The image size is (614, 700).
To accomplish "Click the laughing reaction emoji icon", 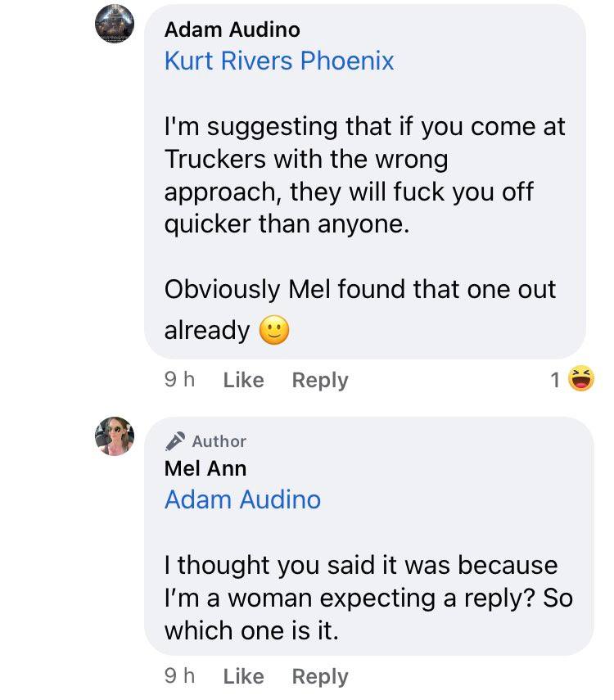I will 581,378.
